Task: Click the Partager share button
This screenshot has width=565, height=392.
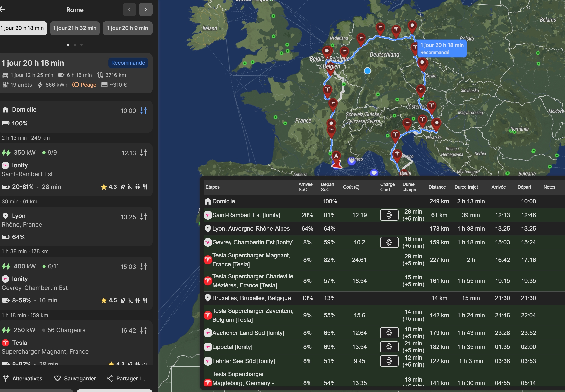Action: [x=127, y=378]
